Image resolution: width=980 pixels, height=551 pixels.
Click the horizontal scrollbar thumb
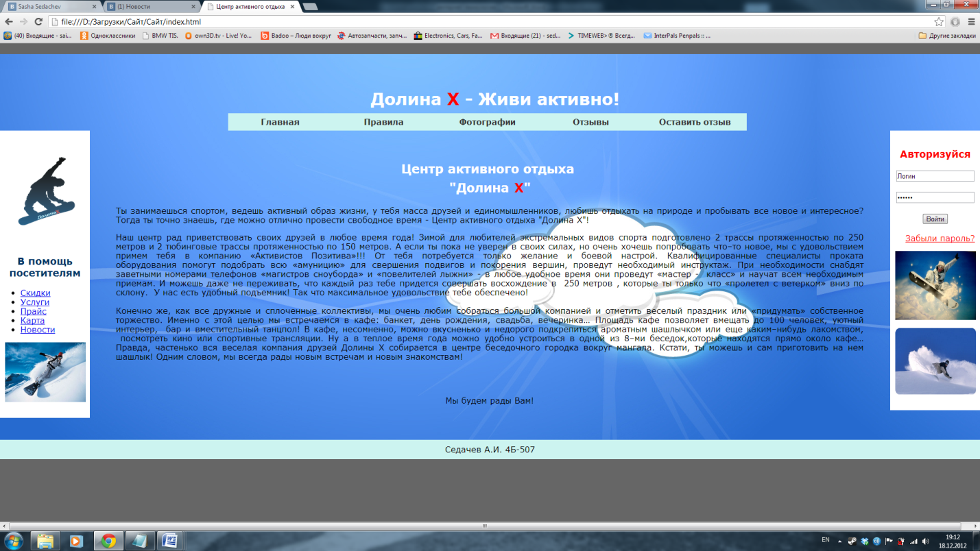pyautogui.click(x=486, y=526)
